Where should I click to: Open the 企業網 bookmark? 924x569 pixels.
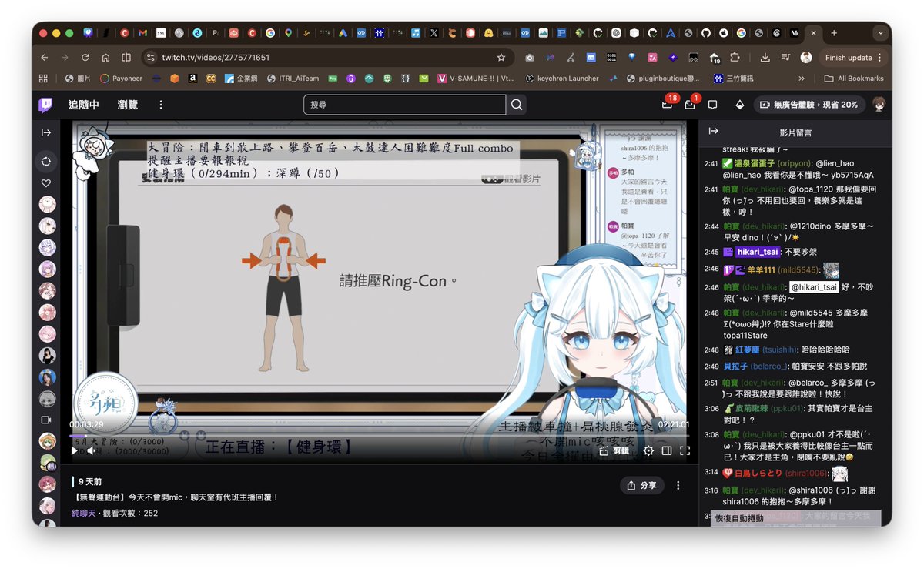coord(241,79)
